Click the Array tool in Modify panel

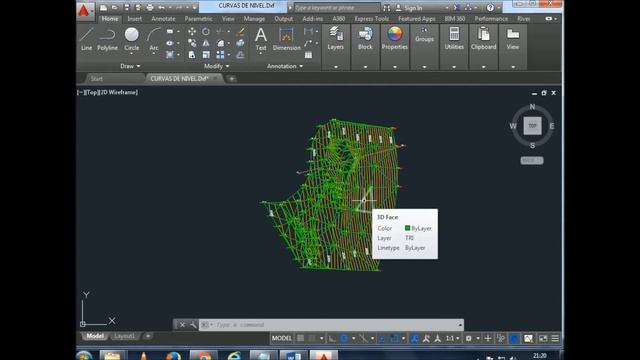(x=220, y=55)
